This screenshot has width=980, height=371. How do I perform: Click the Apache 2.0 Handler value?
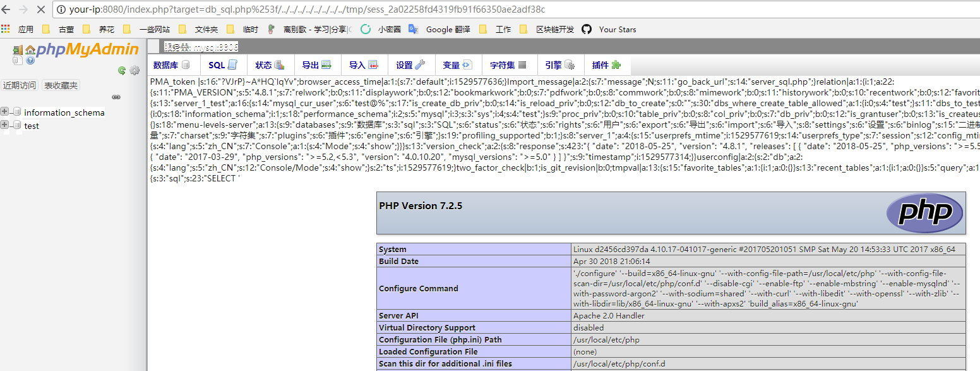click(x=609, y=315)
